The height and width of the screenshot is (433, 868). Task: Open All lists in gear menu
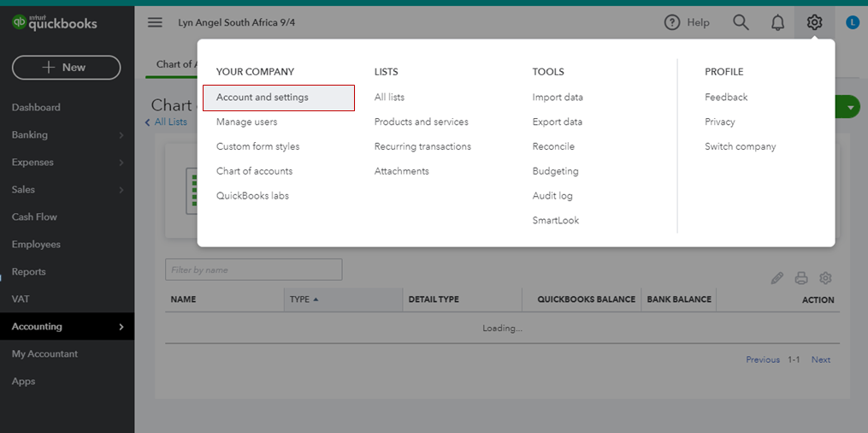click(x=390, y=98)
